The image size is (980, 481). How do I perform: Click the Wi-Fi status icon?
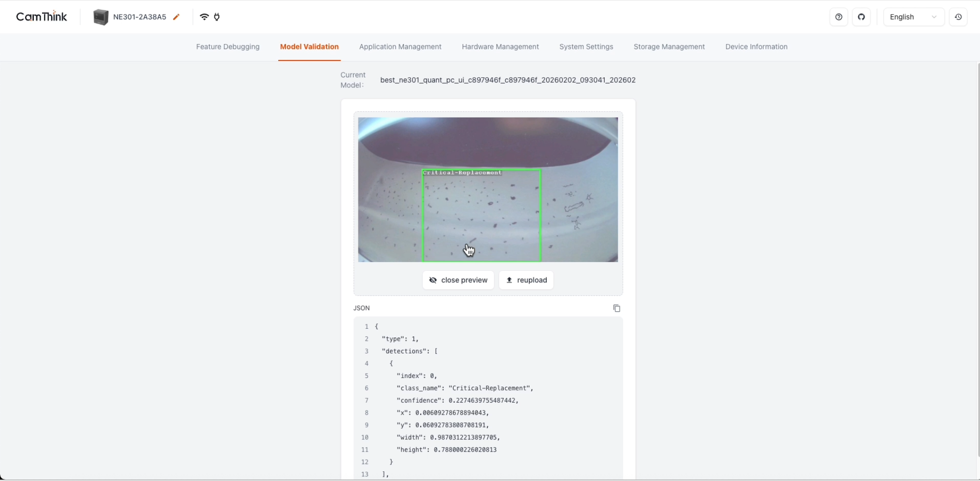click(x=204, y=17)
